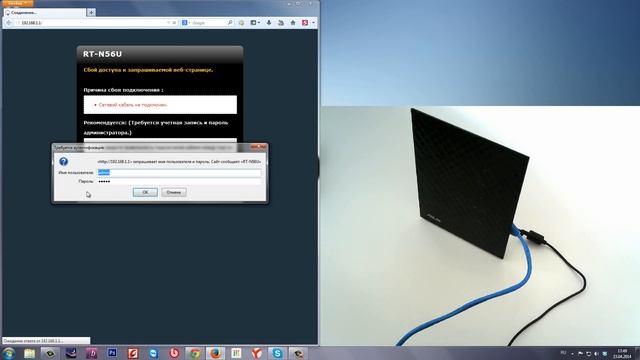Open the Windows Start menu

9,353
